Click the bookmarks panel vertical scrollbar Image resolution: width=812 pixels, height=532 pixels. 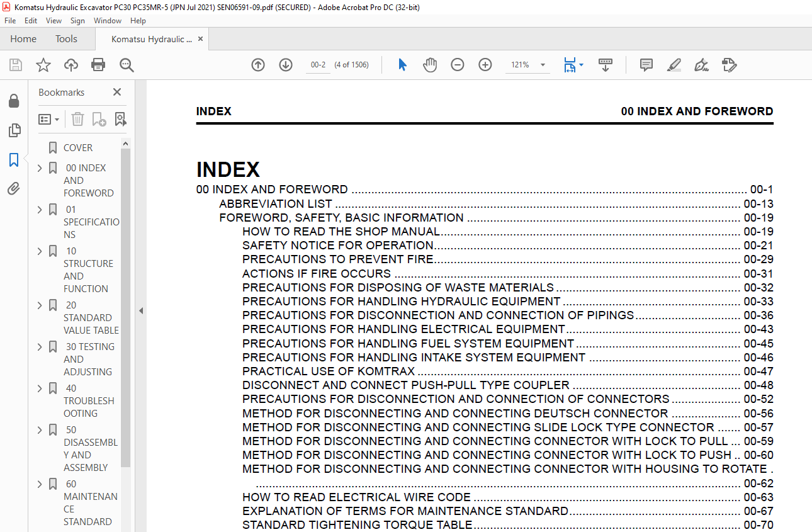125,308
